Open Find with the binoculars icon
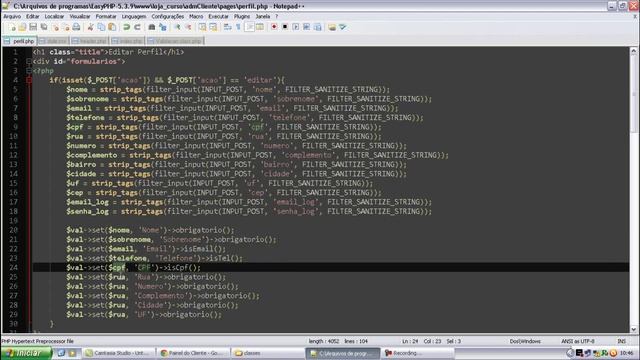Screen dimensions: 640x360 coord(152,27)
